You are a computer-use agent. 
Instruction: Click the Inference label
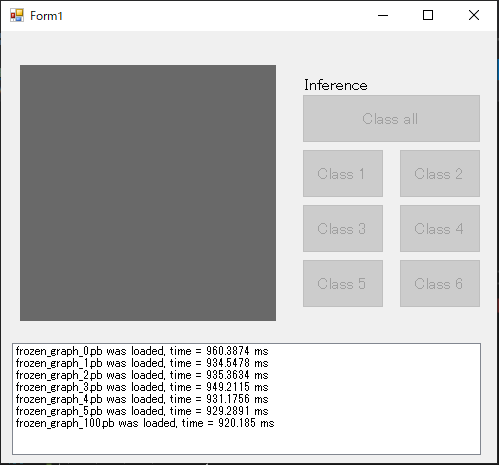336,85
